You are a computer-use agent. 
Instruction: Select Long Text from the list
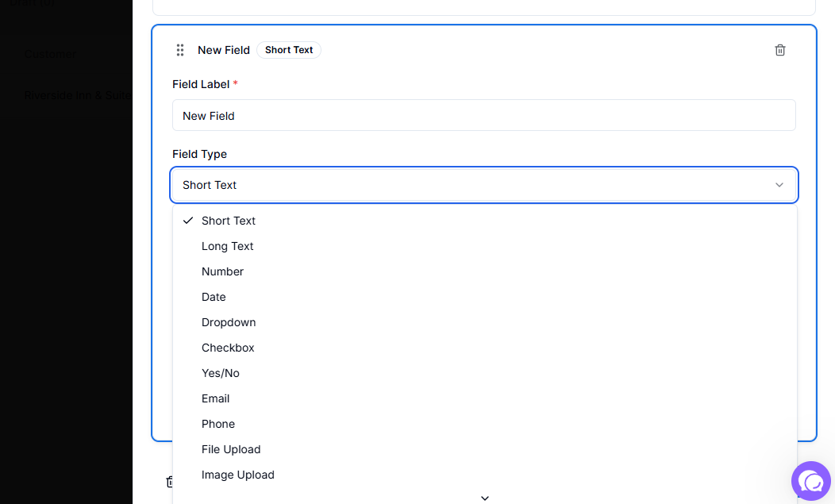tap(227, 246)
